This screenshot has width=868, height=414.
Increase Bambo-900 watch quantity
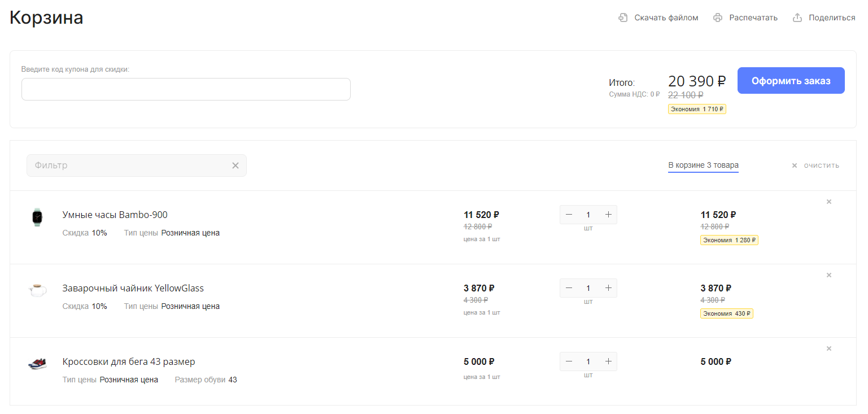[x=608, y=215]
